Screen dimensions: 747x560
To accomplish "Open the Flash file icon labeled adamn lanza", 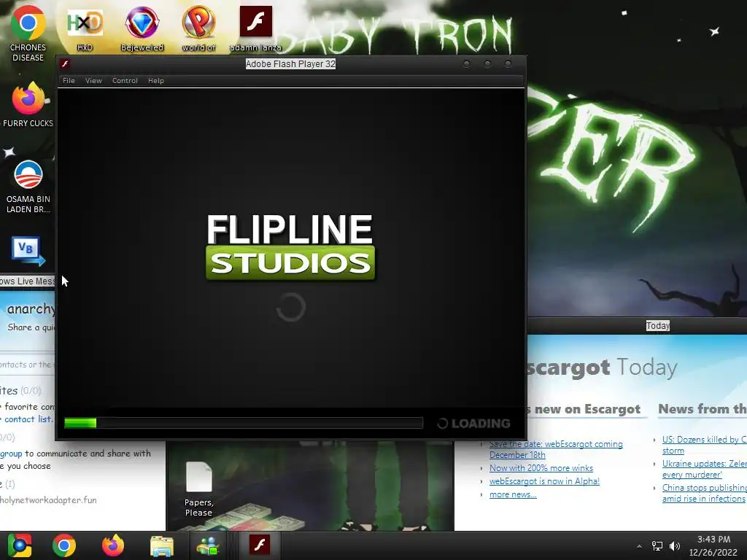I will 256,29.
